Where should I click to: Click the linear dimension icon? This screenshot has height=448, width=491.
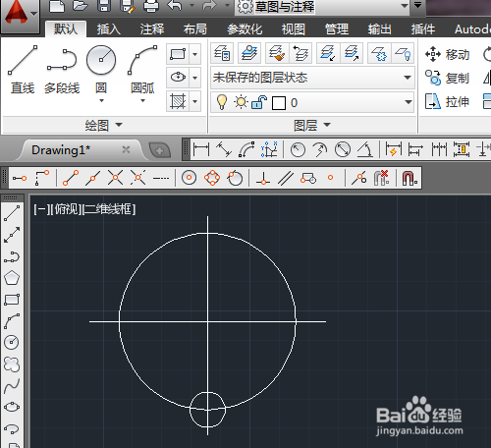pyautogui.click(x=201, y=149)
